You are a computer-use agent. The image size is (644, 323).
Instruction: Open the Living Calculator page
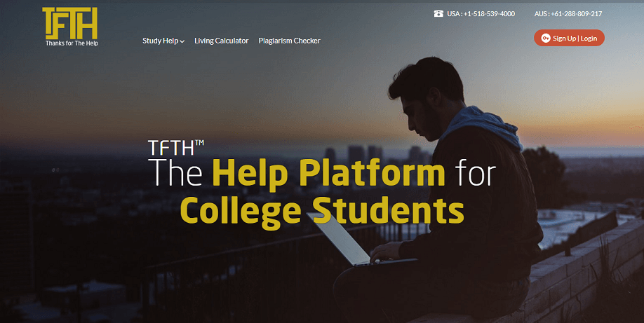pos(222,41)
